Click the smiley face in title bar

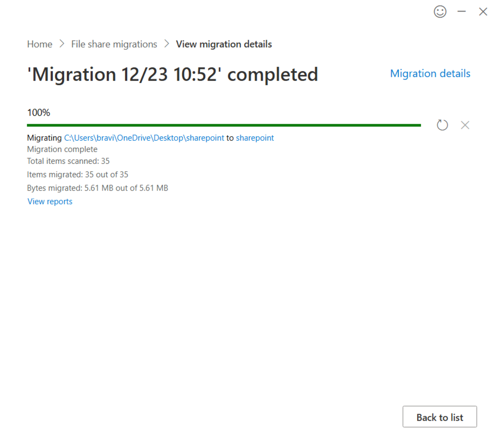click(440, 12)
